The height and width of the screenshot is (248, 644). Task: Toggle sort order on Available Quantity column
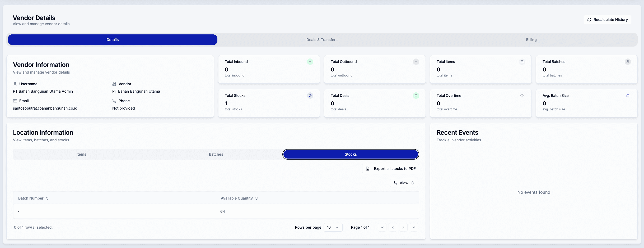tap(256, 198)
